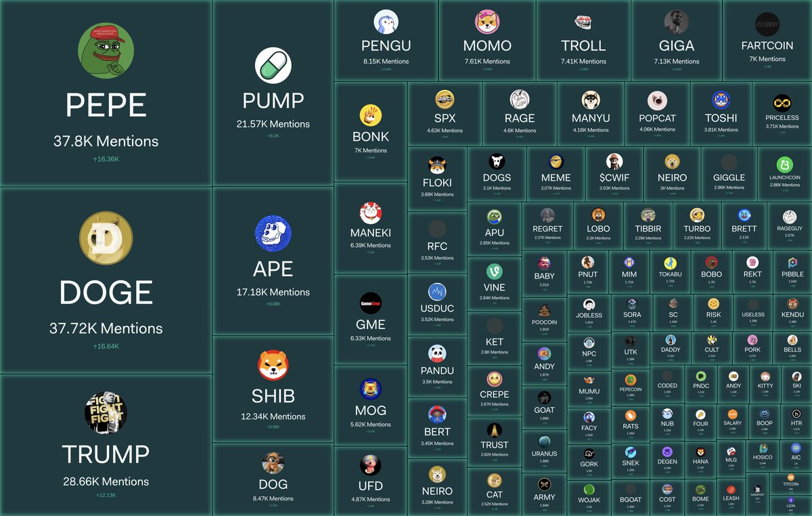The image size is (812, 516).
Task: Click the VINE green logo icon
Action: tap(494, 272)
